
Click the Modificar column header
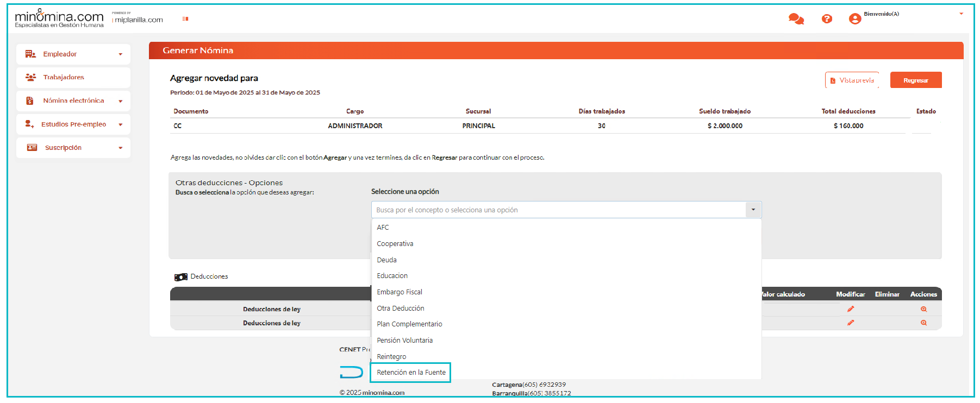(x=851, y=294)
